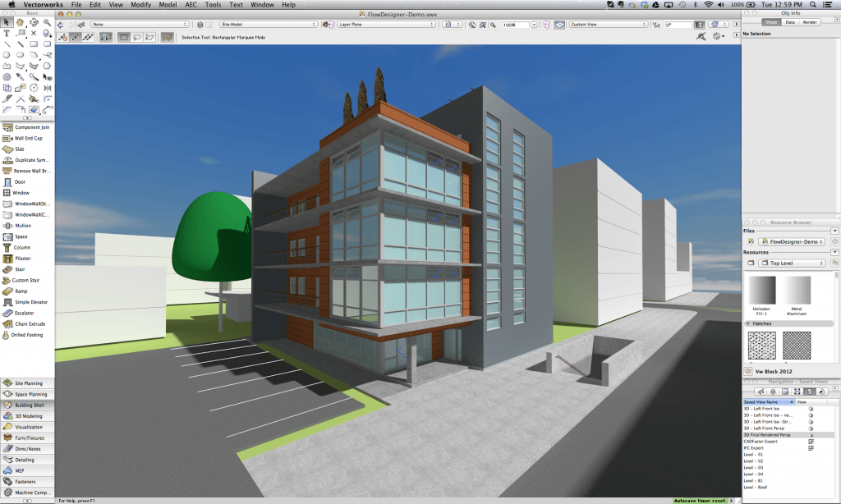Select the Door tool in Building Shell palette
Image resolution: width=841 pixels, height=504 pixels.
21,181
